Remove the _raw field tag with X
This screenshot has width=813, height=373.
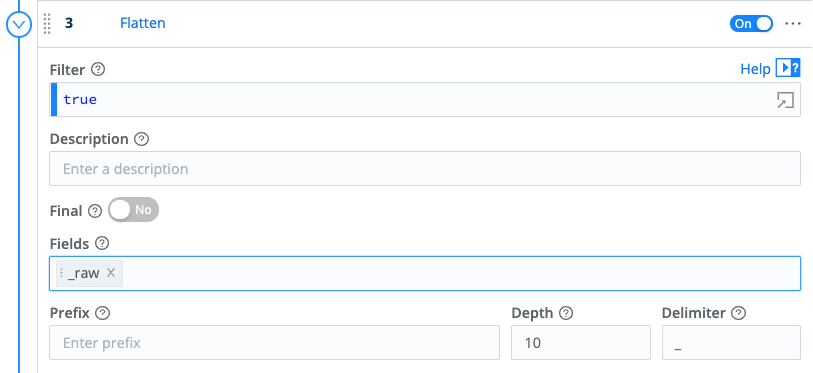(110, 273)
